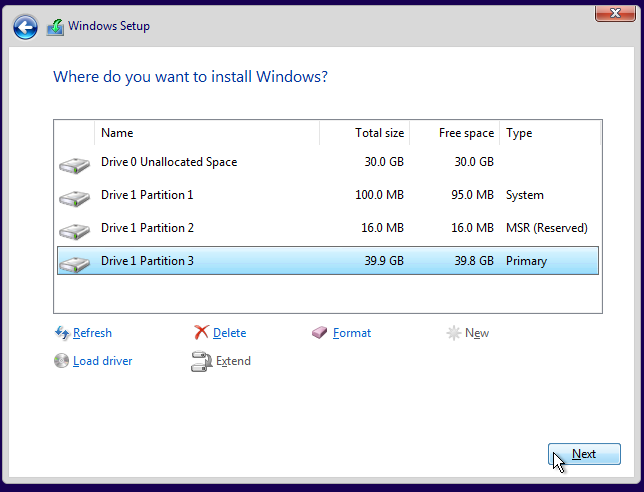Sort by the Total size column header
This screenshot has height=492, width=644.
[364, 133]
